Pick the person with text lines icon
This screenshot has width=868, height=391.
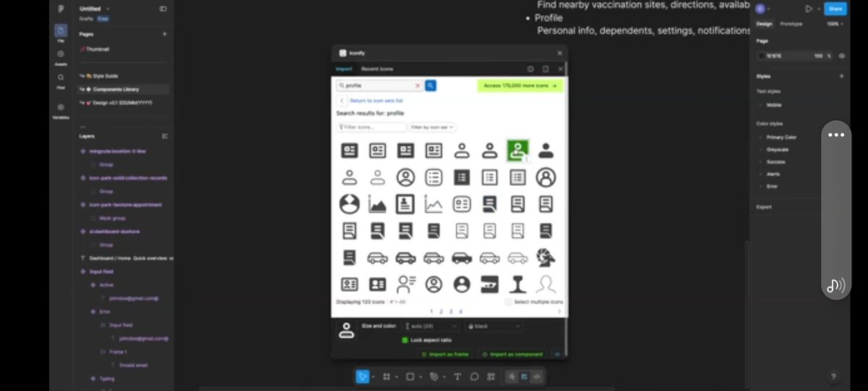406,285
